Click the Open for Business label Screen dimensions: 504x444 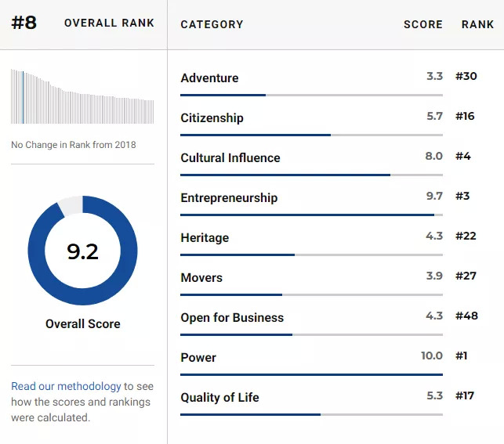[232, 317]
